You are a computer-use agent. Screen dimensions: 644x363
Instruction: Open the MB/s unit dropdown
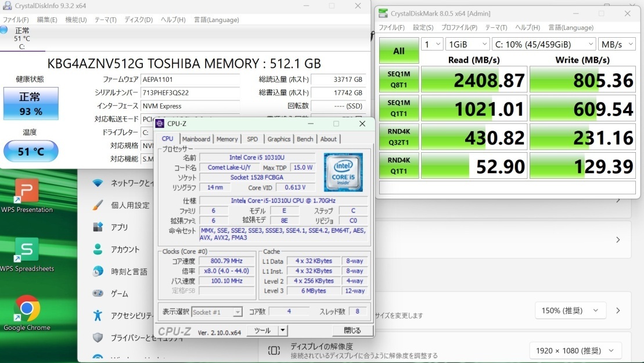617,44
